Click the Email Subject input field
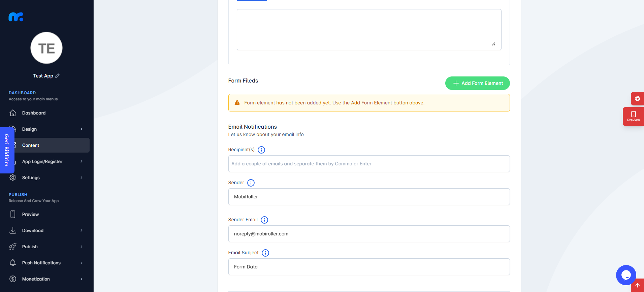Screen dimensions: 644x292 point(369,267)
